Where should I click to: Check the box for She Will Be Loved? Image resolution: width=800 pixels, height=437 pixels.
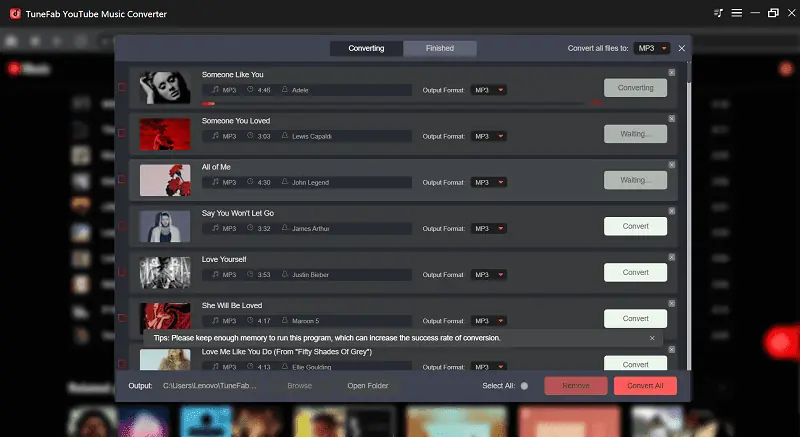tap(122, 318)
